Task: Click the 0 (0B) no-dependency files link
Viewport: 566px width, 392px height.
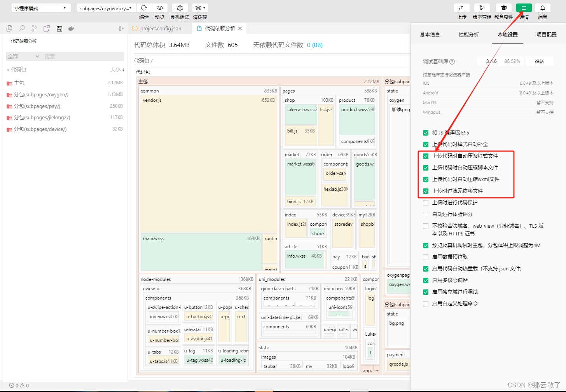Action: pos(315,45)
